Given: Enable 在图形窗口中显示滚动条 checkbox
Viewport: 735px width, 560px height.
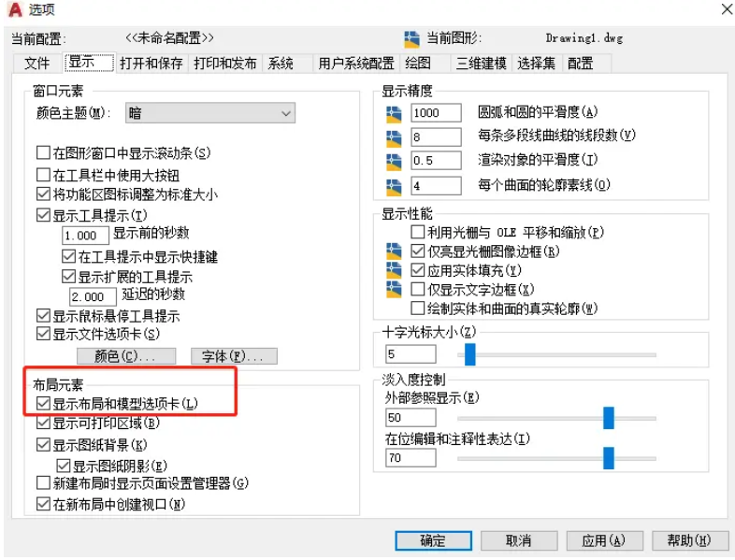Looking at the screenshot, I should (43, 152).
